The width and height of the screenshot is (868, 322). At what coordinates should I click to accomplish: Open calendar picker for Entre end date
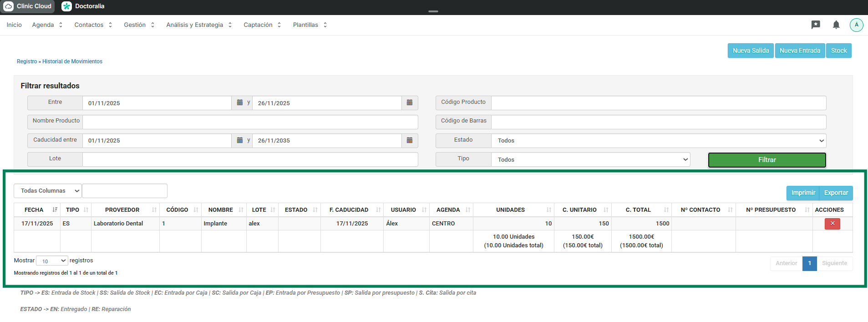click(x=410, y=103)
